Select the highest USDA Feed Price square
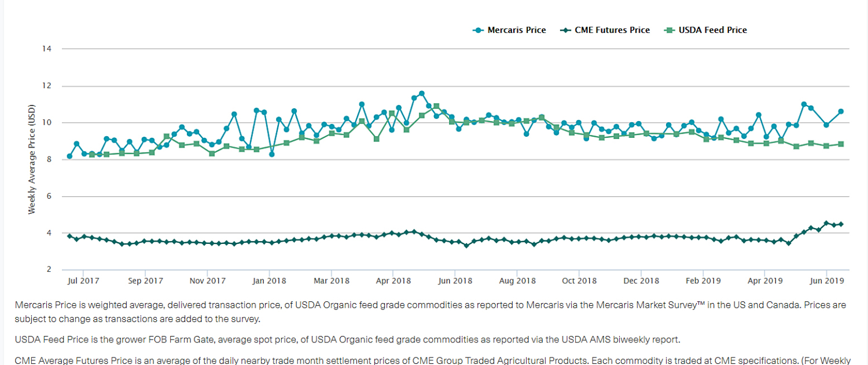868x365 pixels. 436,107
